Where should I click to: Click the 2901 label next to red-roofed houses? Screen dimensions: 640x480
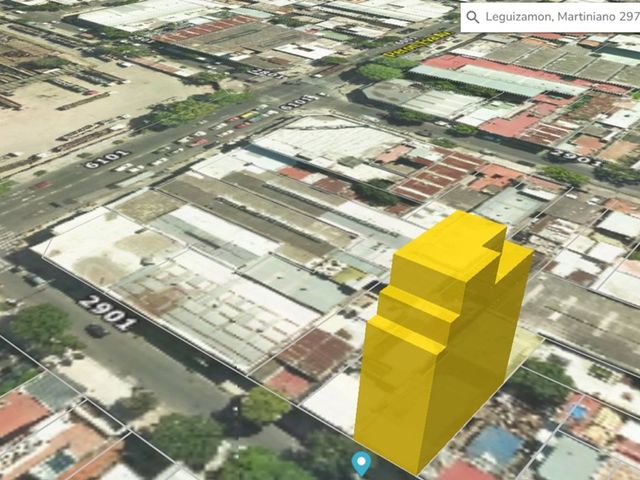tap(575, 158)
